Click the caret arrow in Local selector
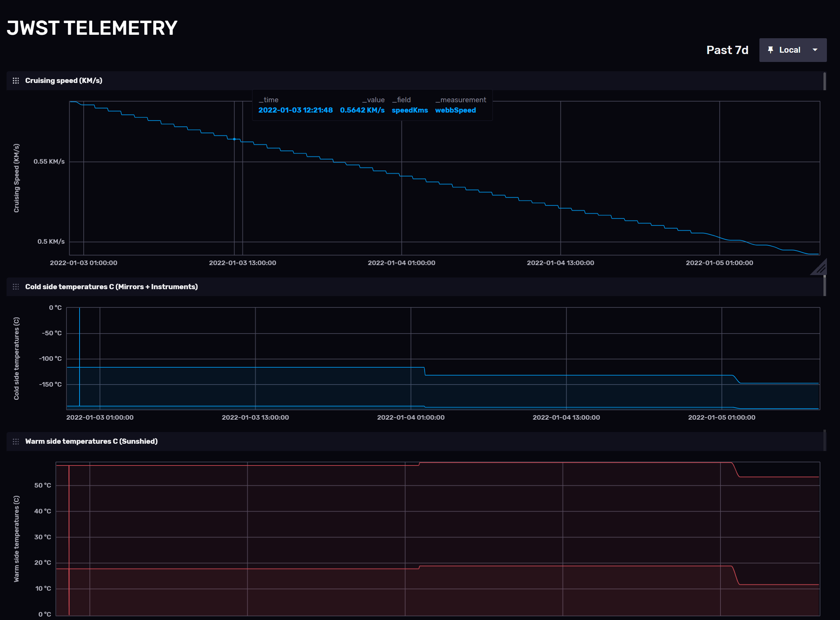Screen dimensions: 840x620 pyautogui.click(x=815, y=50)
